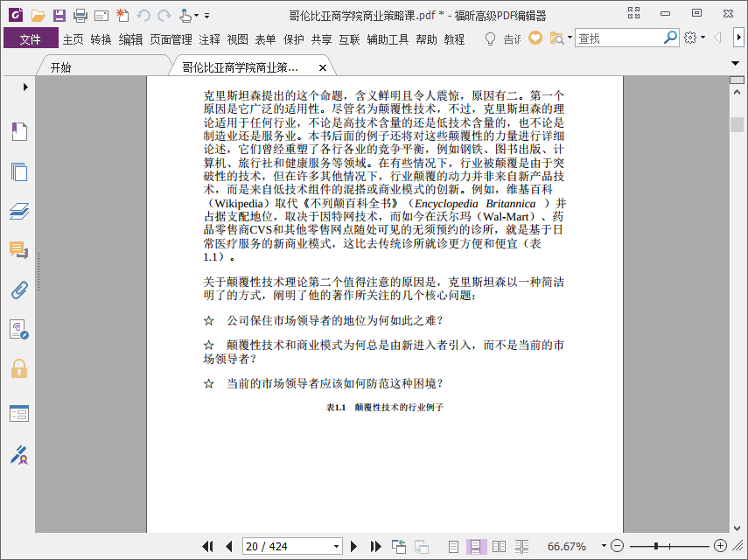Redo the last undone action
Image resolution: width=748 pixels, height=560 pixels.
click(164, 16)
